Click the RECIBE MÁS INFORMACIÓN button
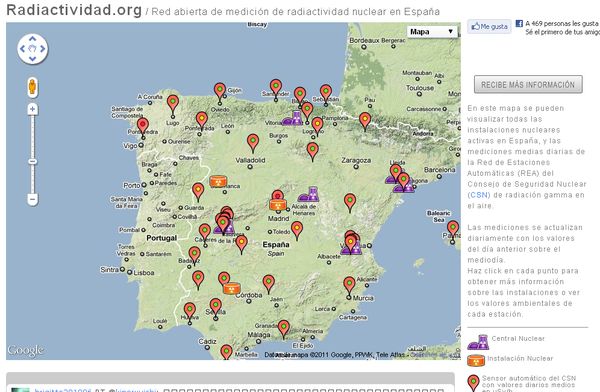The image size is (600, 392). [528, 84]
